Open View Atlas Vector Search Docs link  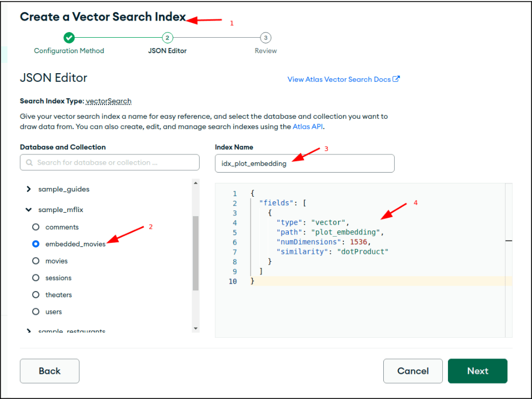(339, 79)
